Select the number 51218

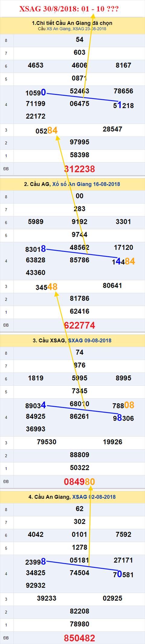pos(124,105)
